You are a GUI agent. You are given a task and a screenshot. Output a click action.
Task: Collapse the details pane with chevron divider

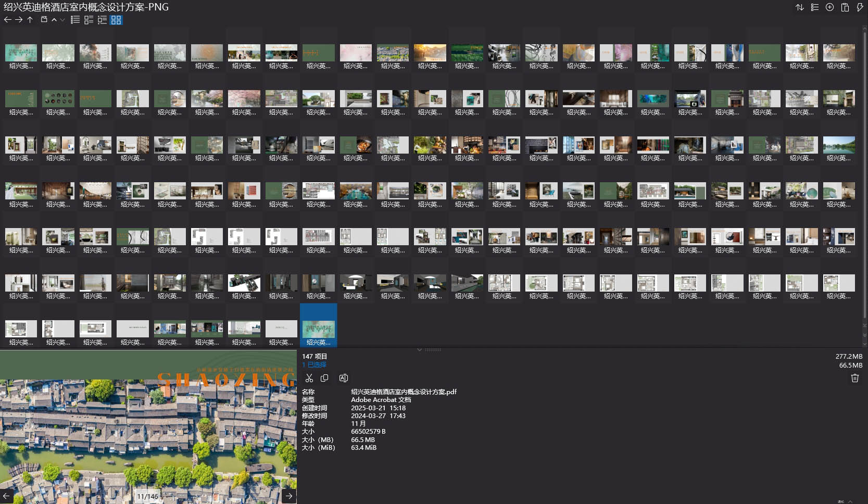(420, 349)
